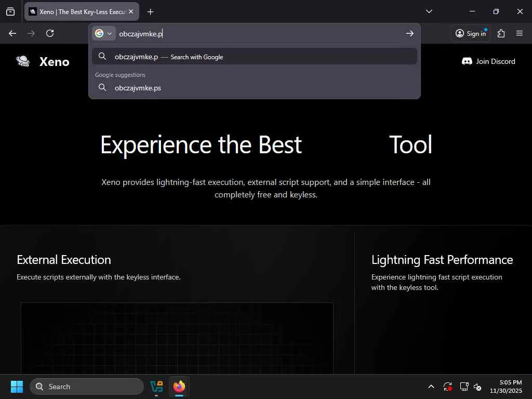Open the Firefox View icon in tab strip

(x=10, y=11)
